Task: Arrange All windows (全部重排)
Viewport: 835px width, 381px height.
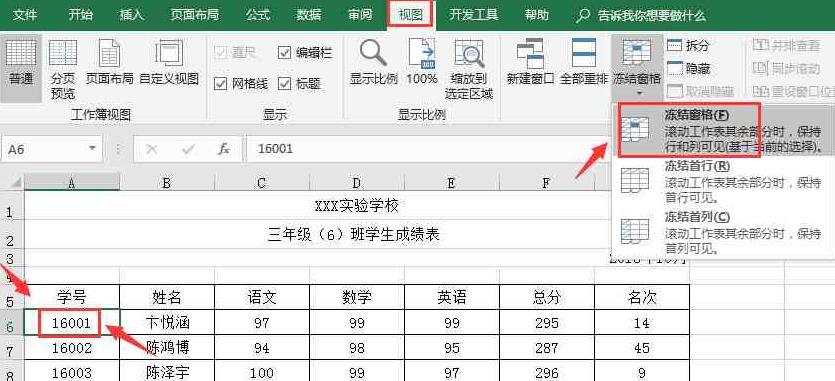Action: 584,63
